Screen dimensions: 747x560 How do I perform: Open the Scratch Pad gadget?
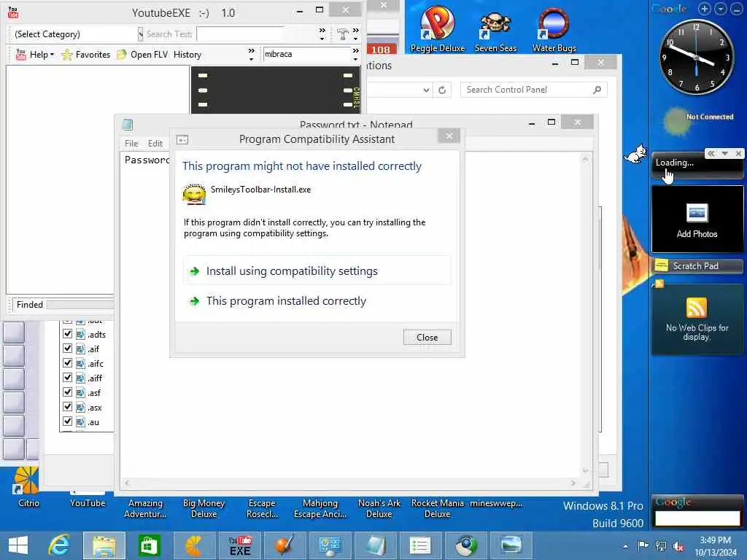tap(697, 265)
